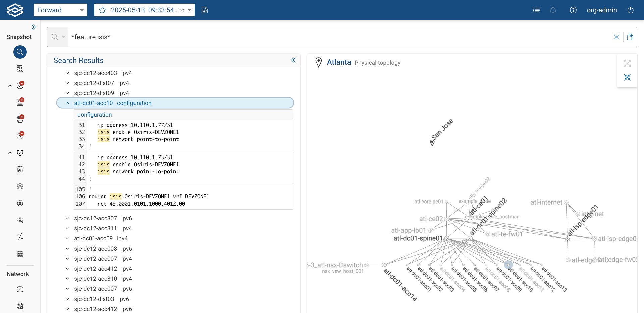Click the snapshot file icon beside timestamp
The width and height of the screenshot is (644, 313).
[x=205, y=10]
